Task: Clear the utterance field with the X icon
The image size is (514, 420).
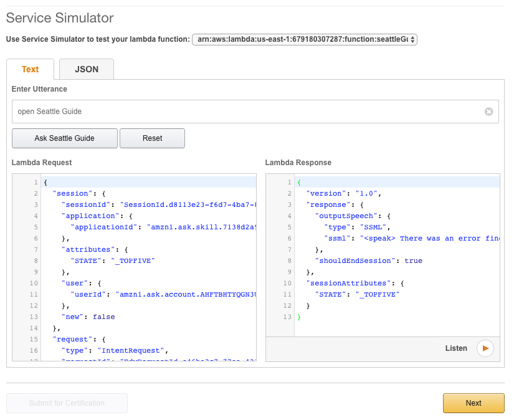Action: coord(488,112)
